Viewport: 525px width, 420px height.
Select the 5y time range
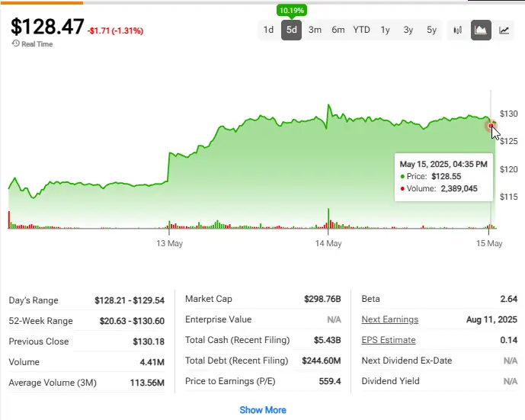(431, 30)
